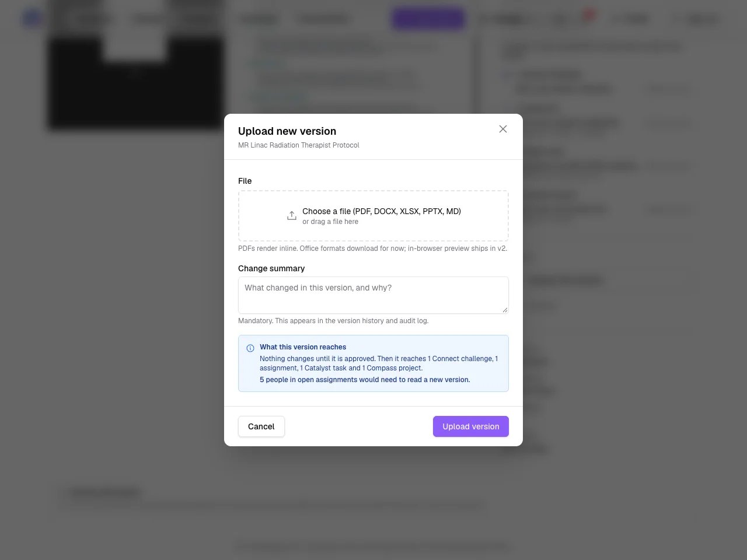
Task: Click the upload arrow icon in dropzone
Action: [292, 216]
